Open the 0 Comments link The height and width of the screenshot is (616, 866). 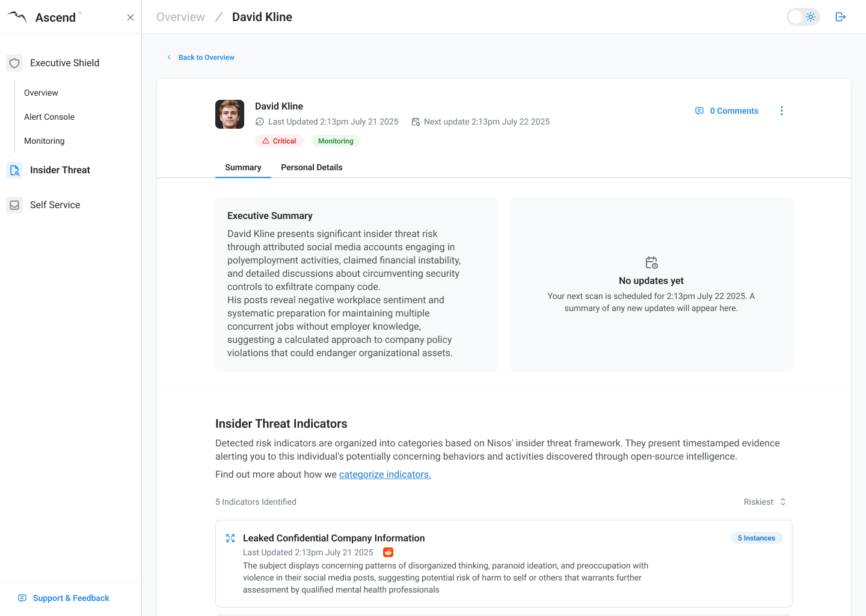(x=726, y=111)
